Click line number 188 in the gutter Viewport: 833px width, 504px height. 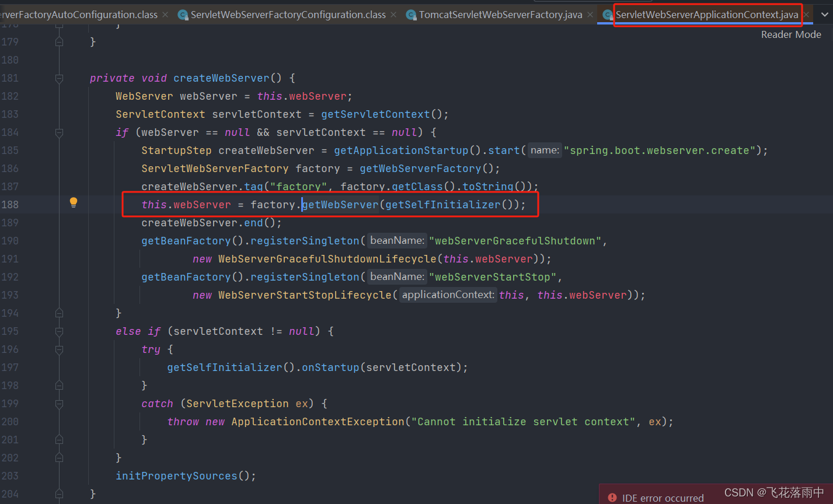pos(10,205)
